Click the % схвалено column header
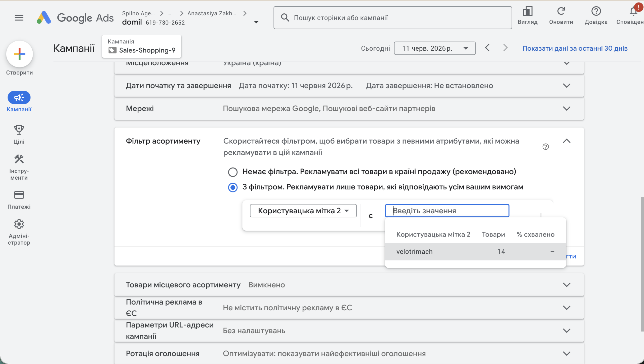 [536, 235]
